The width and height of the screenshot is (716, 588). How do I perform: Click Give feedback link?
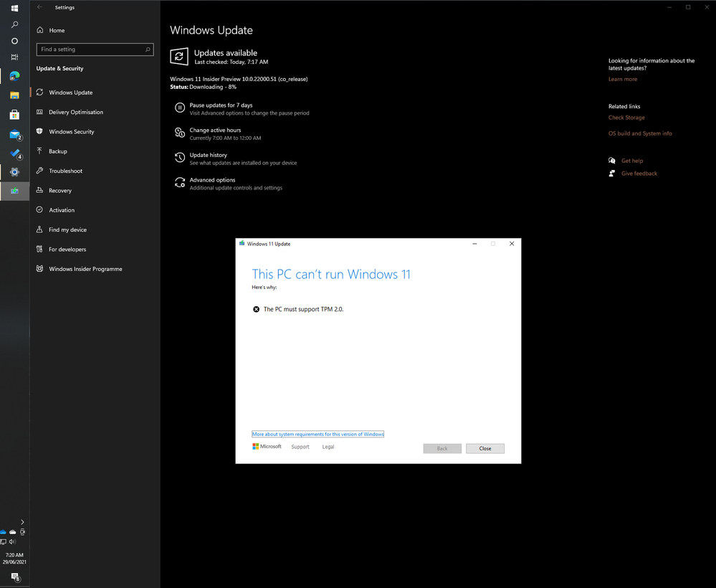click(x=639, y=174)
